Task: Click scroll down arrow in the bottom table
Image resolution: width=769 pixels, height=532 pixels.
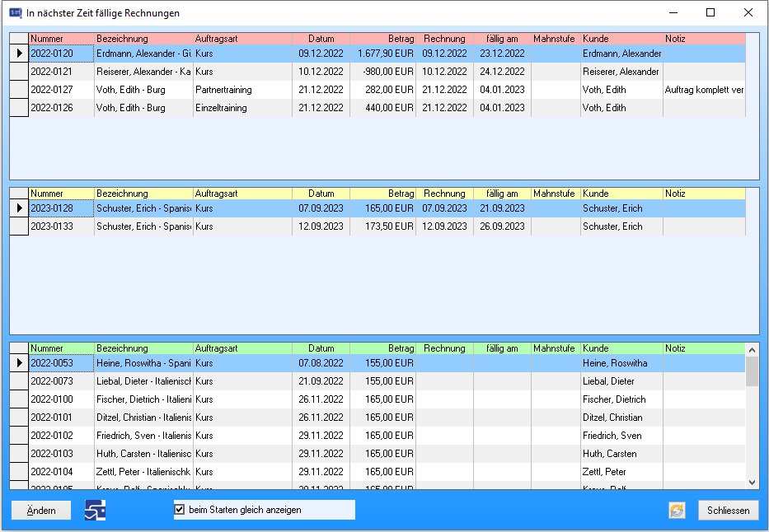Action: (x=752, y=482)
